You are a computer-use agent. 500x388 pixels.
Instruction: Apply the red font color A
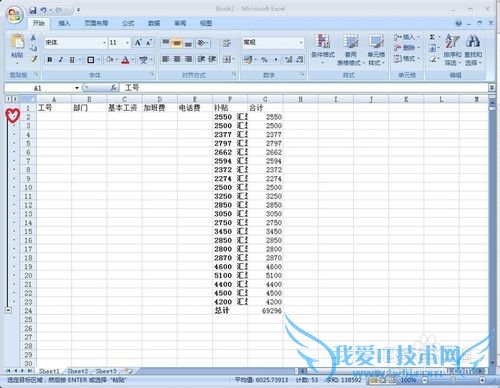tap(125, 60)
